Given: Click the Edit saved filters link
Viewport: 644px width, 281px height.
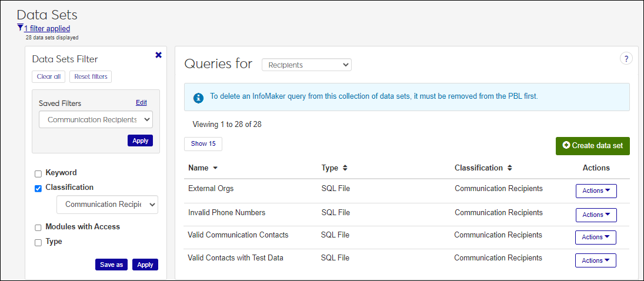Looking at the screenshot, I should tap(141, 102).
